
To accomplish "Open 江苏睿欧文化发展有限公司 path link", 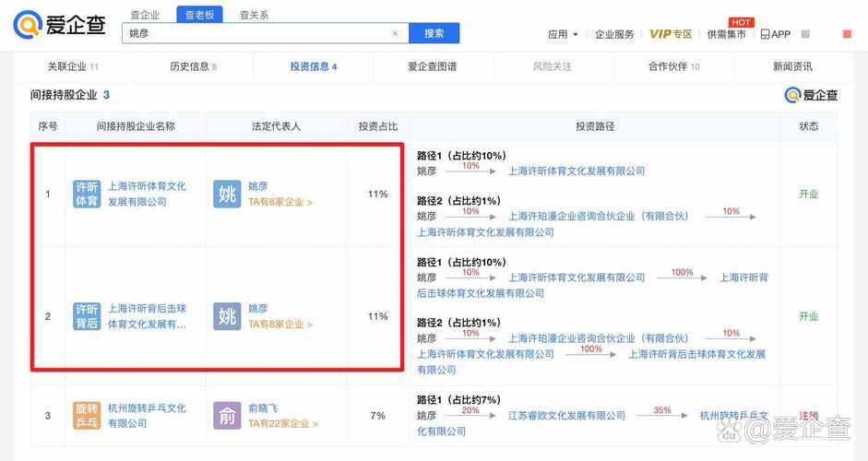I will coord(567,416).
